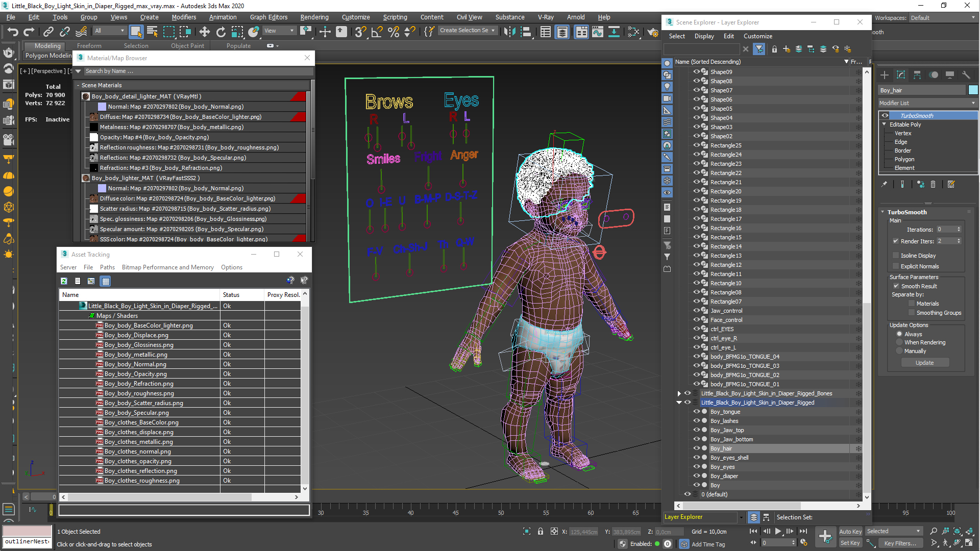The width and height of the screenshot is (980, 551).
Task: Toggle the filter icon beside Scene Explorer search
Action: [x=759, y=49]
